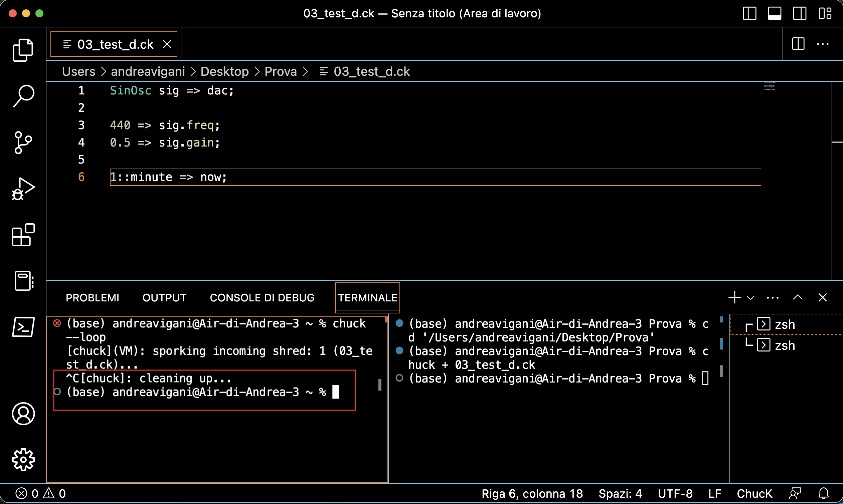Click line number 3 in the gutter
843x504 pixels.
click(81, 125)
